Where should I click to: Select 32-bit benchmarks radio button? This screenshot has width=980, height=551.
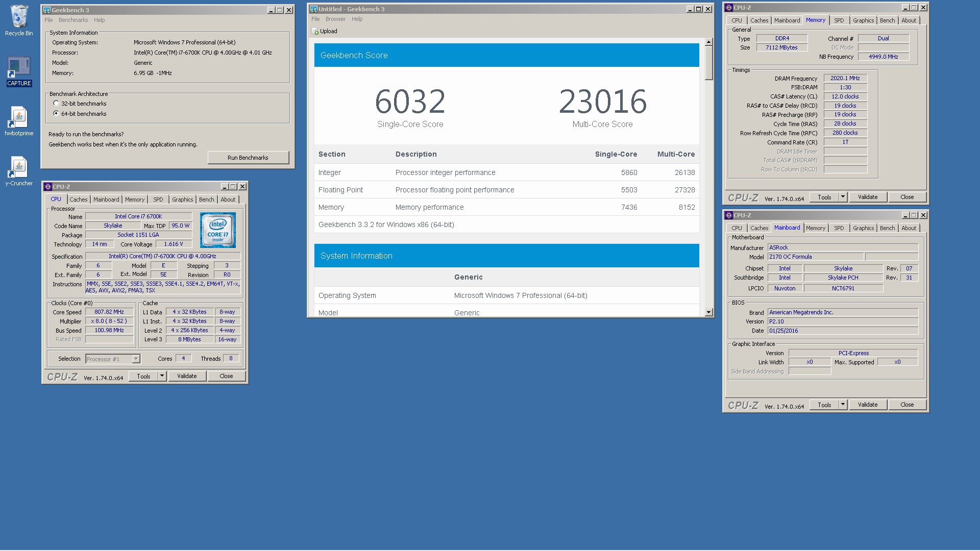[56, 104]
